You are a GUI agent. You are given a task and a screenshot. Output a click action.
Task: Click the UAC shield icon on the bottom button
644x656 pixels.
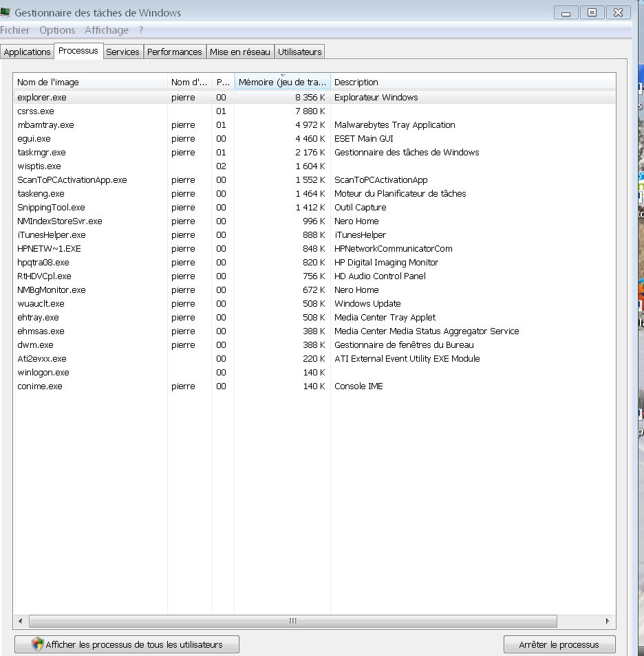pos(38,644)
